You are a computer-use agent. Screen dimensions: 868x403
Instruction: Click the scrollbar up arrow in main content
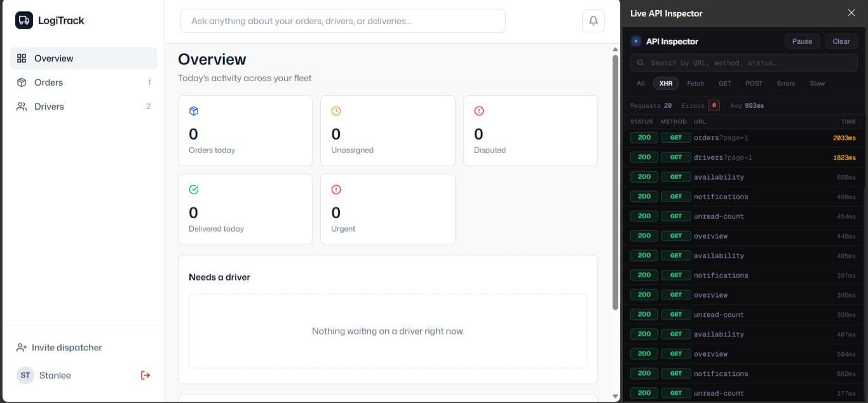pos(615,50)
